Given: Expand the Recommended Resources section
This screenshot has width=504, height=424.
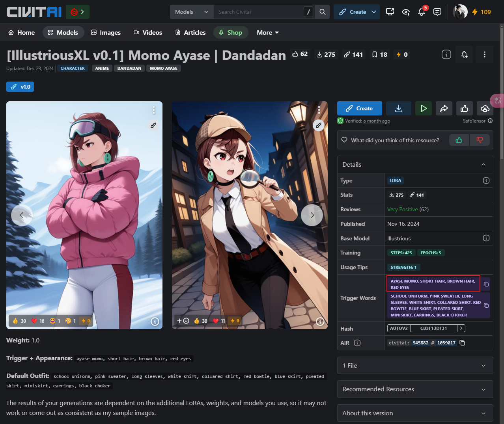Looking at the screenshot, I should pyautogui.click(x=415, y=389).
